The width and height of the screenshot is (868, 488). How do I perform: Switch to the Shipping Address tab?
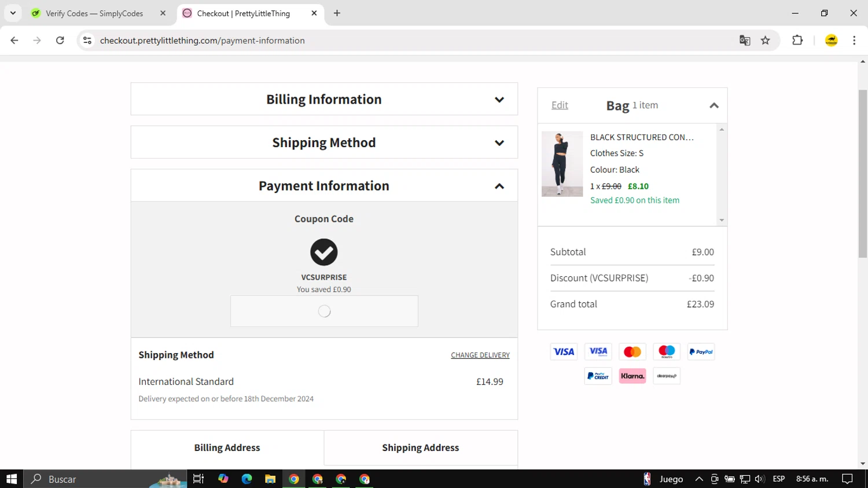point(421,447)
